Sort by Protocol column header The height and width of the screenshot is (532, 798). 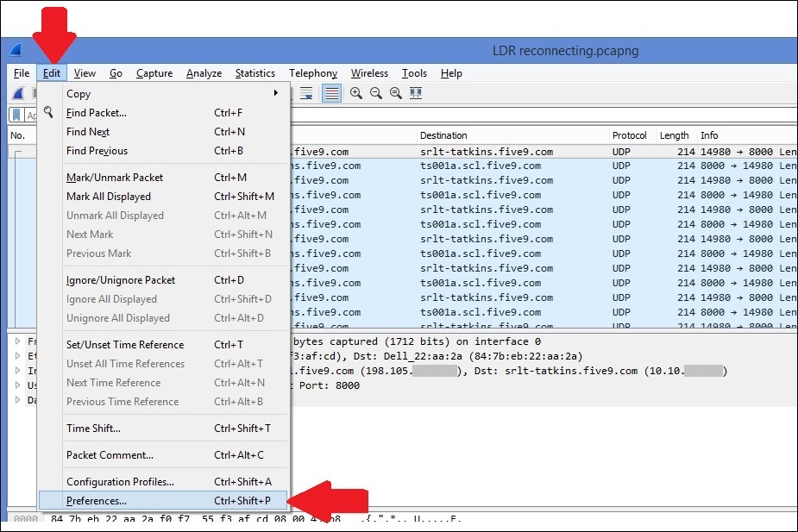(632, 135)
